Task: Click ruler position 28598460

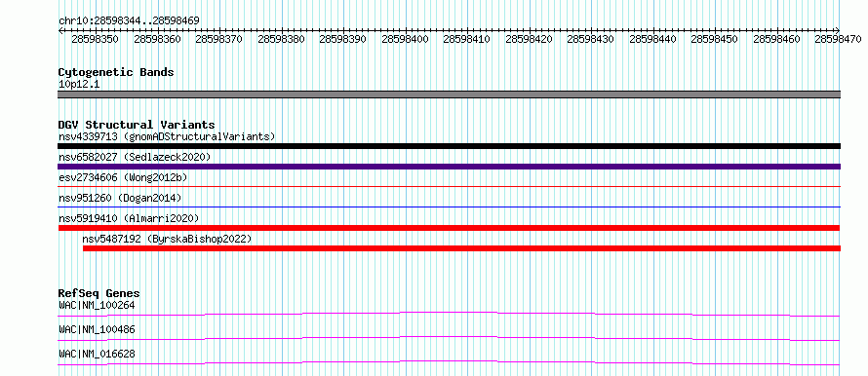Action: (777, 40)
